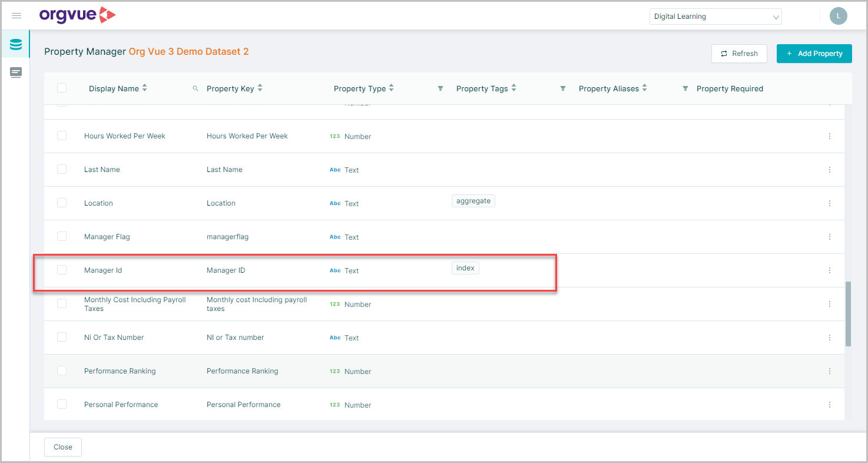Check the Manager Id row checkbox
Screen dimensions: 868x463
[x=62, y=270]
